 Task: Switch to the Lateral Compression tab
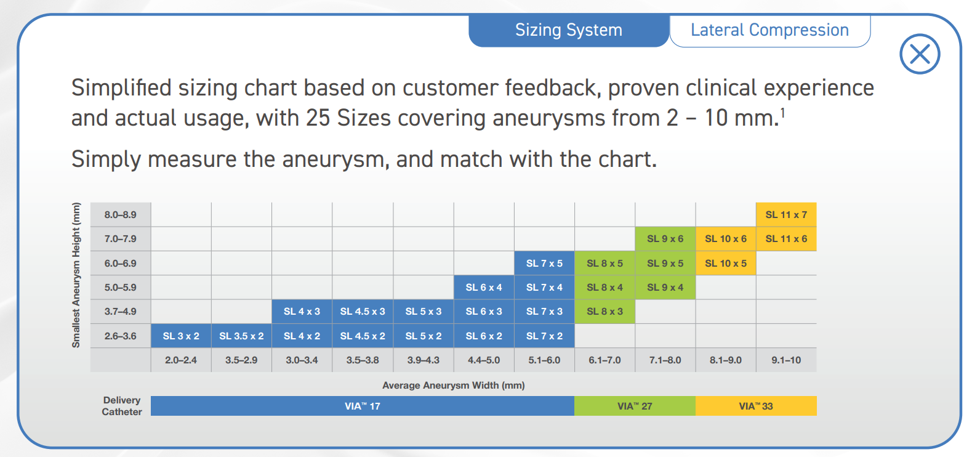coord(770,30)
